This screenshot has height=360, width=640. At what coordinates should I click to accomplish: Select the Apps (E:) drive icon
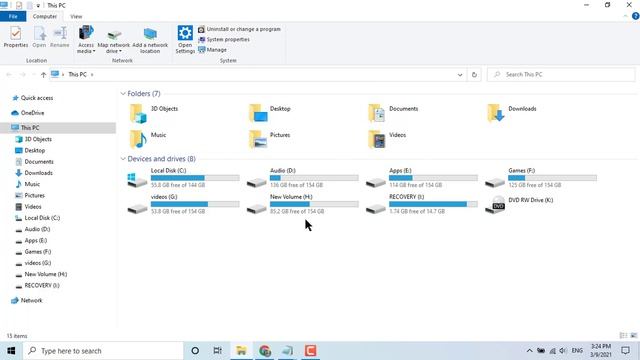(x=376, y=182)
